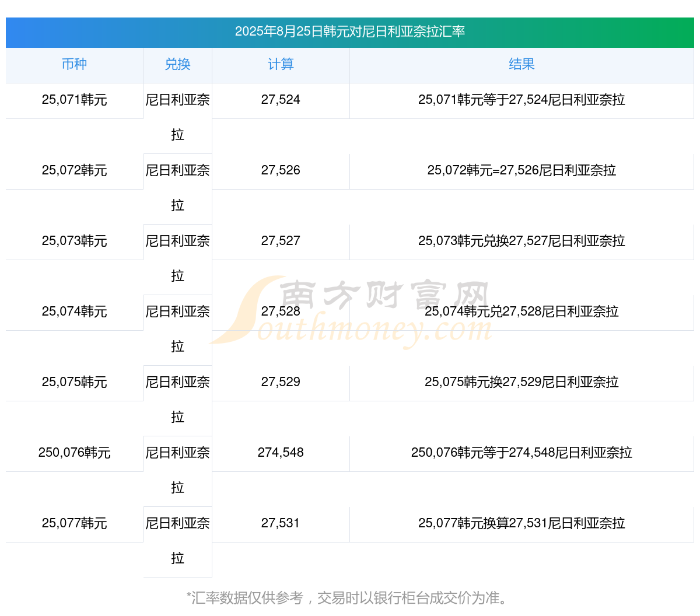Click the calculated value 27,529

coord(281,382)
